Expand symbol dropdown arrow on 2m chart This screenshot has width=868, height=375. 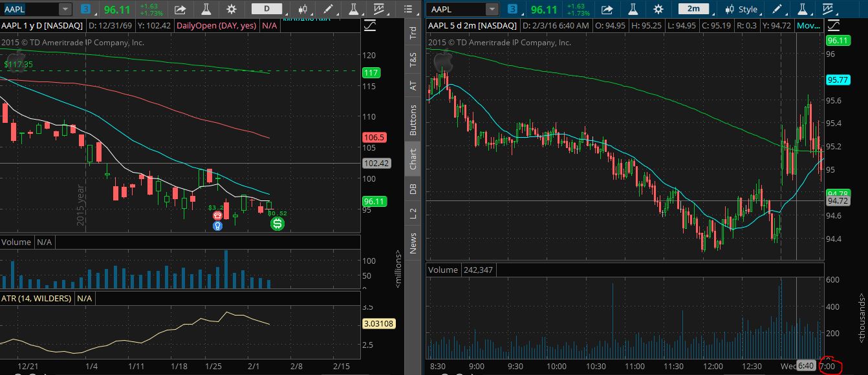(492, 9)
